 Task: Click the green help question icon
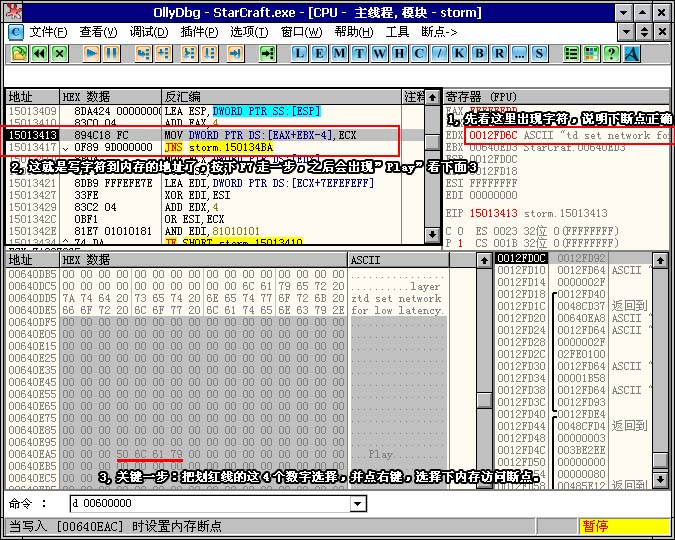611,54
